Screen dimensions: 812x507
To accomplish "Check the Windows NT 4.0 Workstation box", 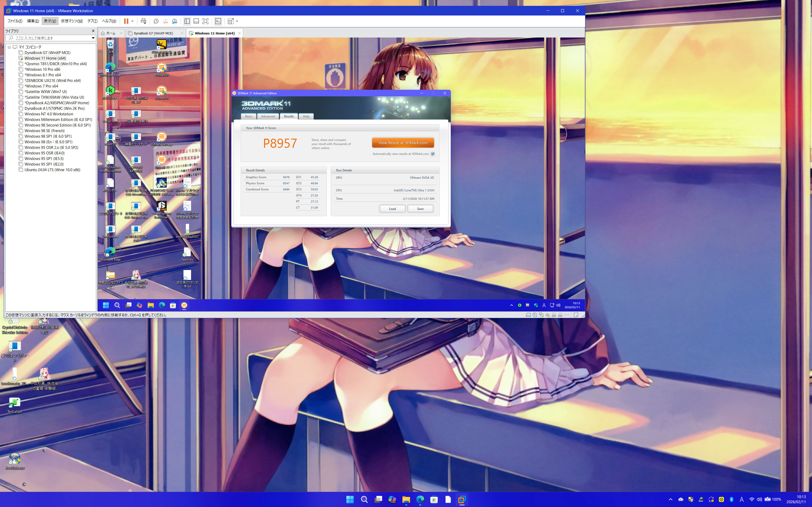I will (x=21, y=114).
